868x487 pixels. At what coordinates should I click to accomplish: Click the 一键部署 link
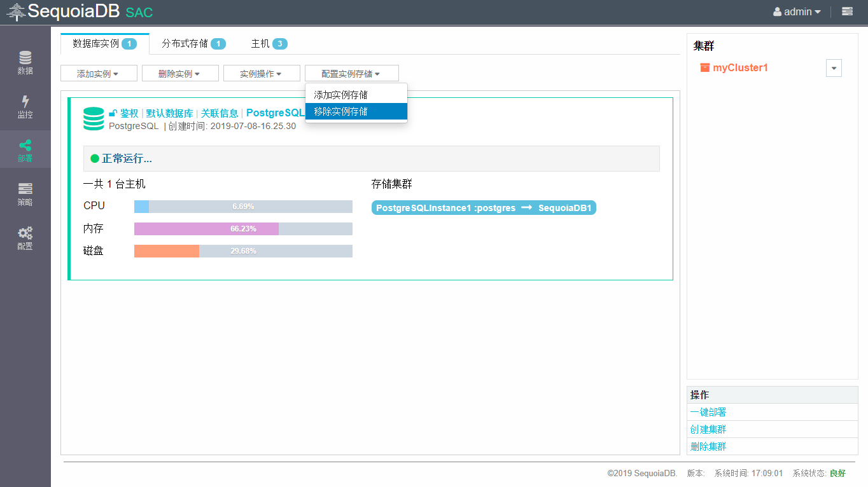click(708, 412)
